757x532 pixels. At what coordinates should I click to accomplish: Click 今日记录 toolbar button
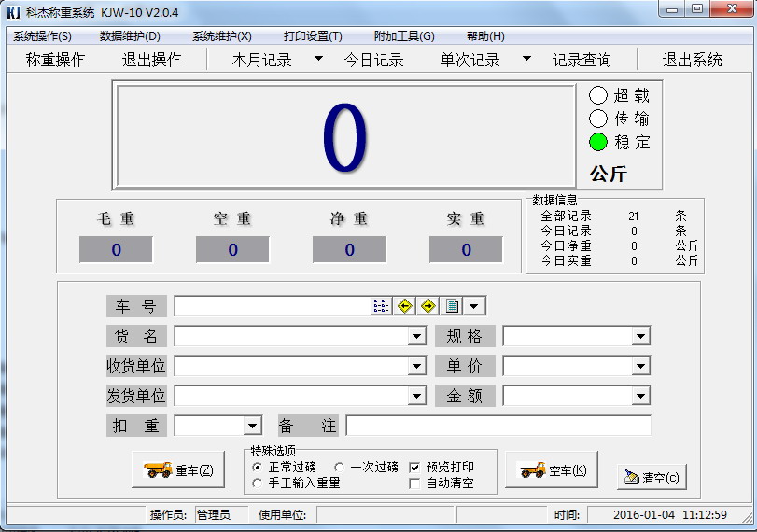pyautogui.click(x=373, y=60)
